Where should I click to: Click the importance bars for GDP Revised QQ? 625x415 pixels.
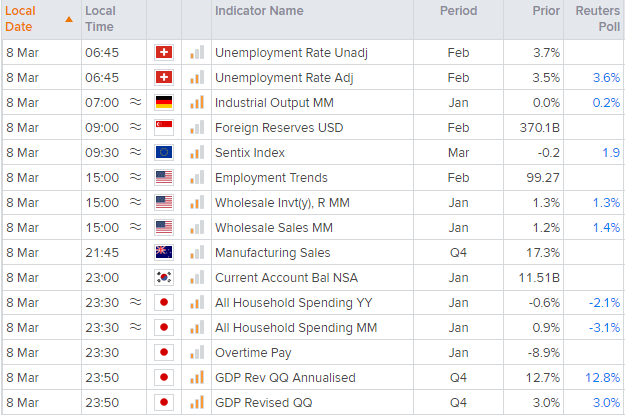197,402
